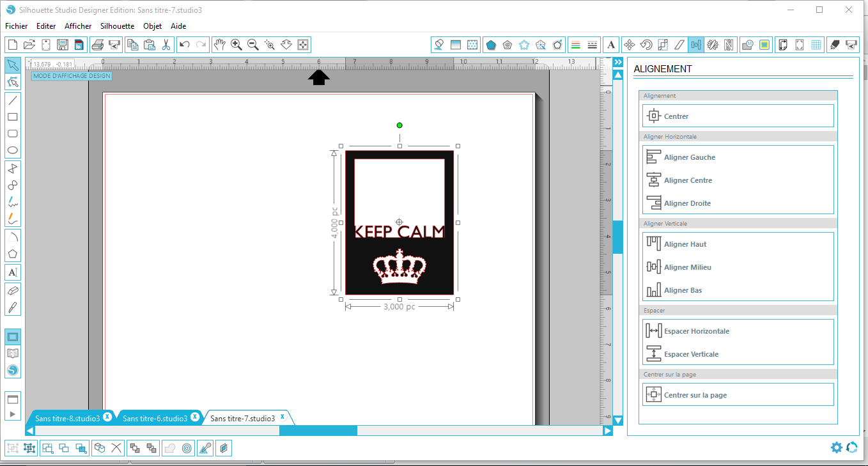The width and height of the screenshot is (868, 466).
Task: Delete selection with the X icon
Action: (x=116, y=448)
